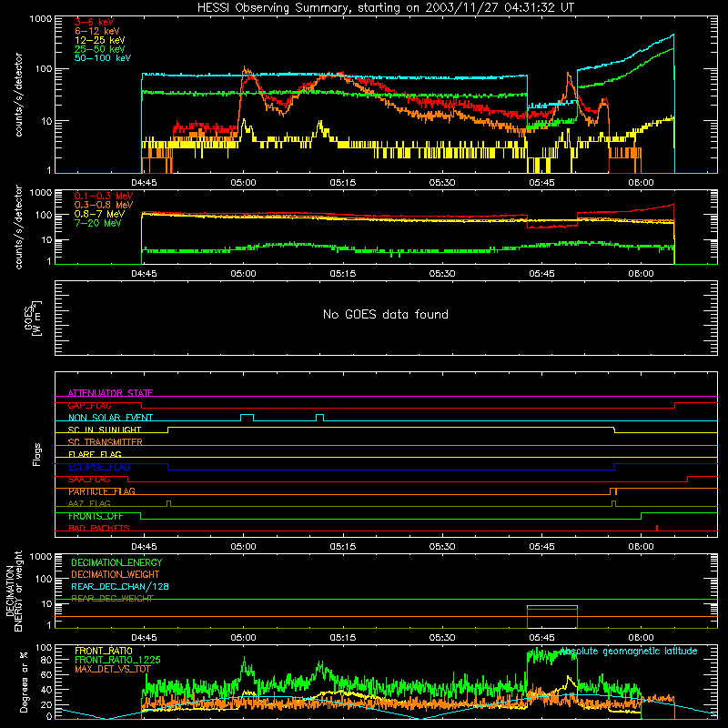Screen dimensions: 728x728
Task: Select the 'DECIMATION ENERGY or weight' axis label
Action: (x=14, y=591)
